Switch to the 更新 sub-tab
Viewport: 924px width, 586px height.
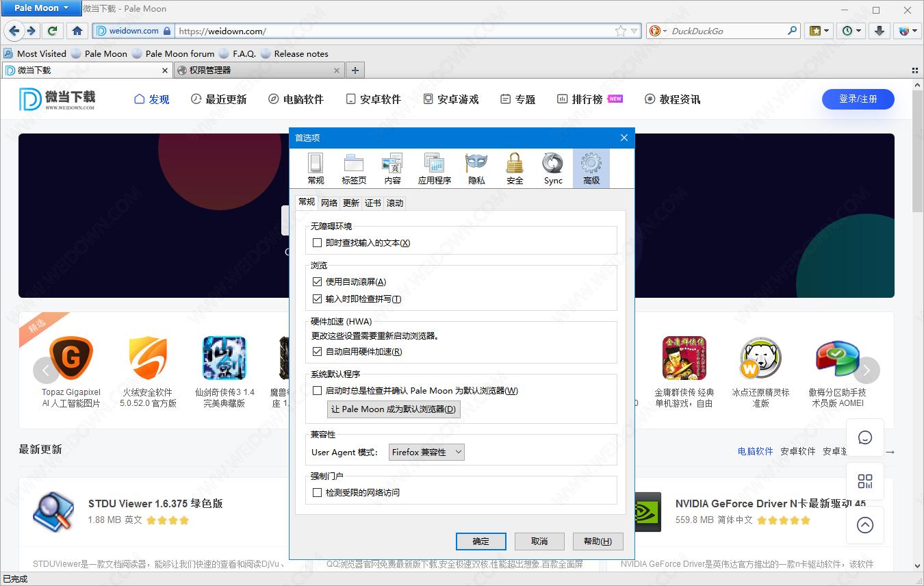[x=351, y=203]
